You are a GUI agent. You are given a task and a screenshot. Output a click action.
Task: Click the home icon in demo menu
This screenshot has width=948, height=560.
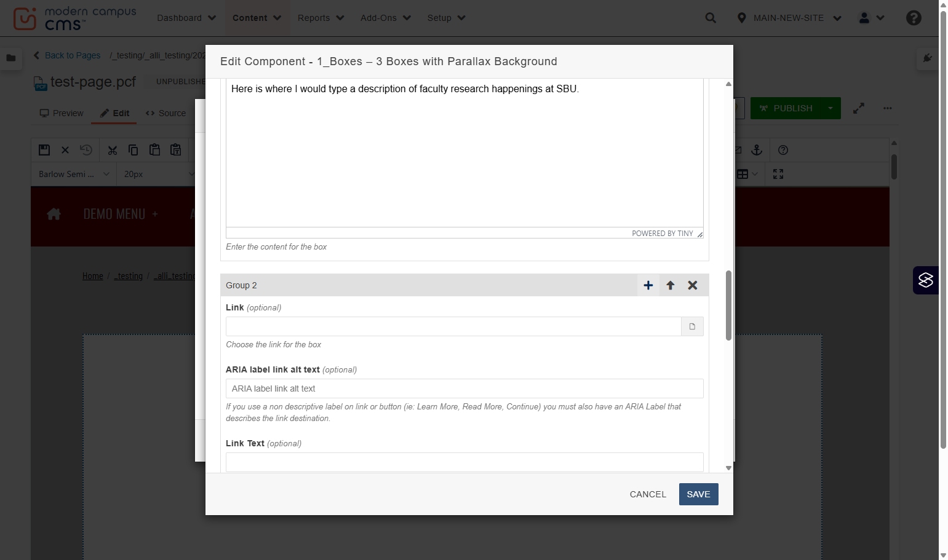54,214
